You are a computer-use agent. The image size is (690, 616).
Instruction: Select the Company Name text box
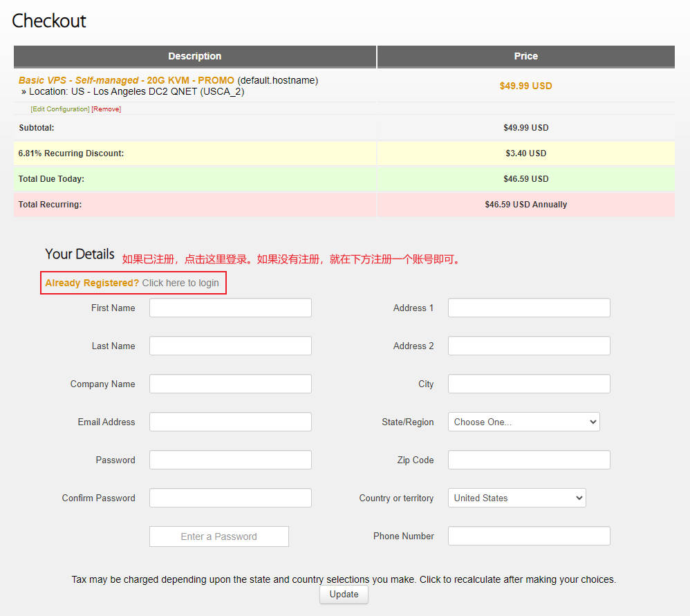(230, 384)
